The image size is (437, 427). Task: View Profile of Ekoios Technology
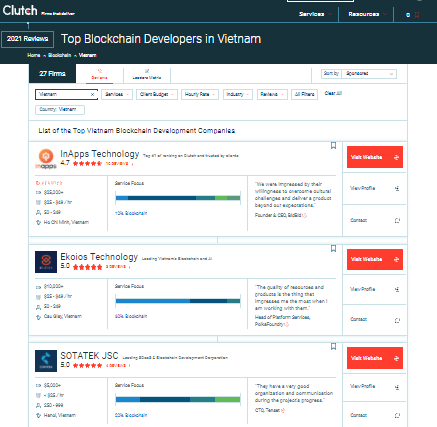click(x=374, y=289)
